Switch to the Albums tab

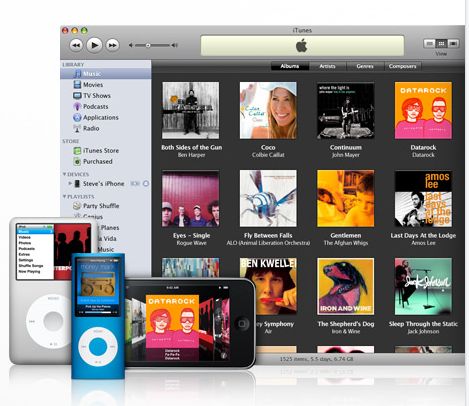tap(290, 66)
